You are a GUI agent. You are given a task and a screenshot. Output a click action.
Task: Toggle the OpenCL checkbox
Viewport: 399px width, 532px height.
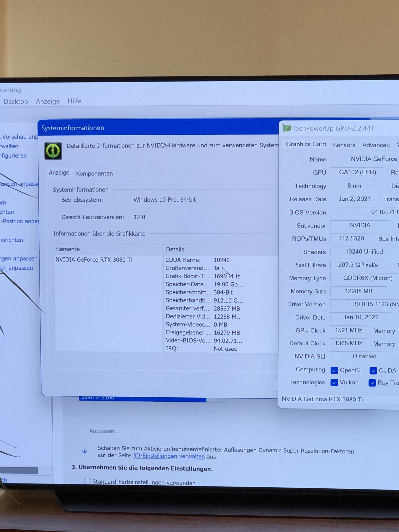pyautogui.click(x=334, y=370)
